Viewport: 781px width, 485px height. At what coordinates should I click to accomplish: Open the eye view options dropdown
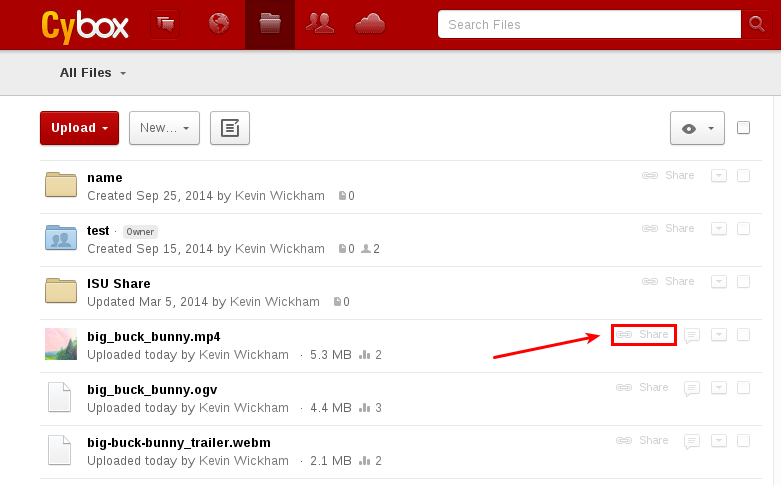click(697, 128)
